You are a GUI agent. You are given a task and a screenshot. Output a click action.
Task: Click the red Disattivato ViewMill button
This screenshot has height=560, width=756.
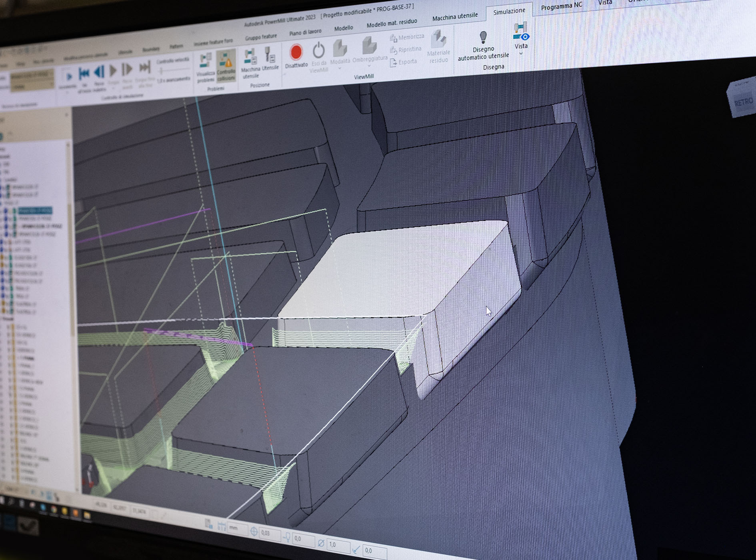(x=296, y=52)
